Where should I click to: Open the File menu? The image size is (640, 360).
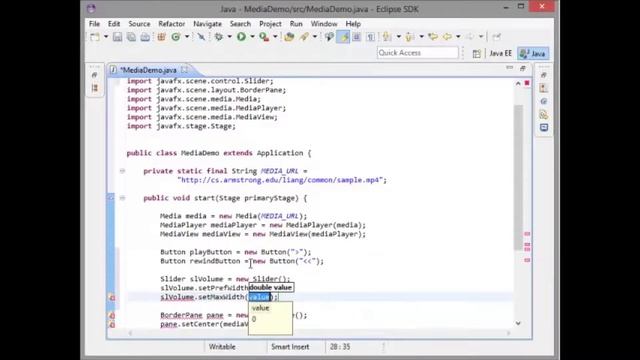pyautogui.click(x=94, y=24)
